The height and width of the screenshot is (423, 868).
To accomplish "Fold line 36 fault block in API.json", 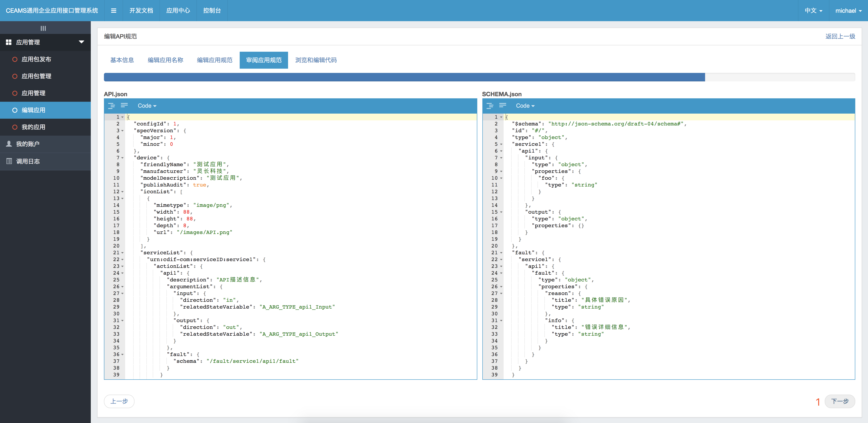I will pos(122,355).
